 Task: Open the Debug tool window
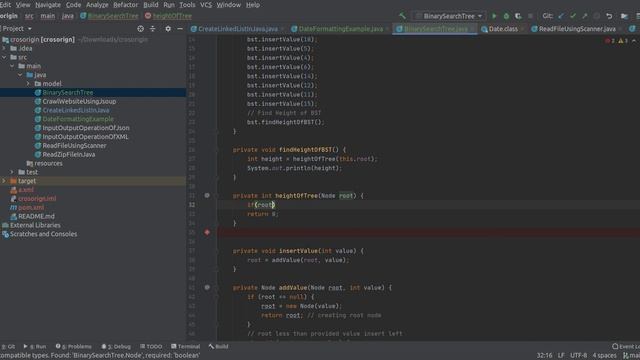pos(116,347)
